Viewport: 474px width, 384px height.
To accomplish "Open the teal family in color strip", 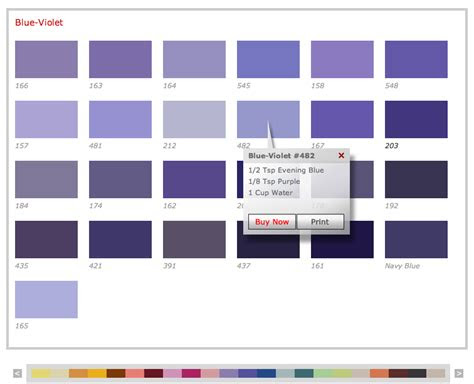I will click(304, 373).
